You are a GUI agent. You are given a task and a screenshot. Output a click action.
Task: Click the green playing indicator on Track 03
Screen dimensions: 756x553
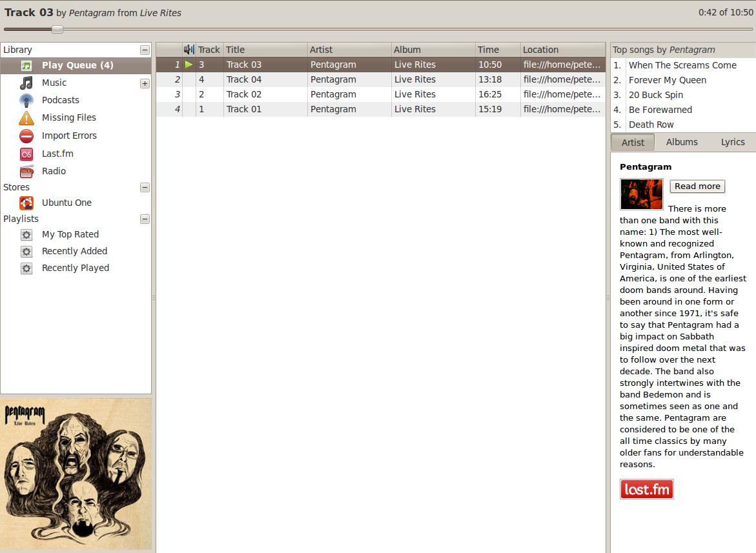pyautogui.click(x=189, y=65)
